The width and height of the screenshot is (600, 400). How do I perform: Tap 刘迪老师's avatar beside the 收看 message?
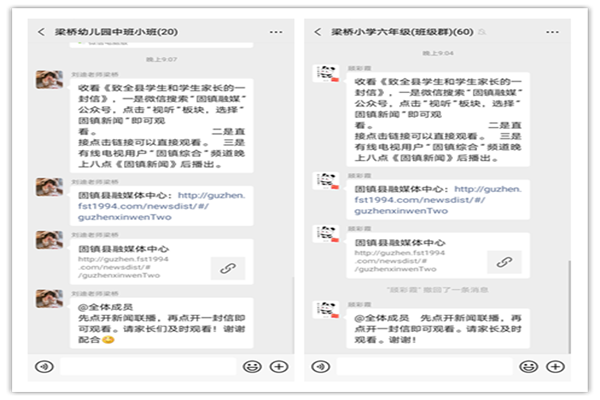49,80
